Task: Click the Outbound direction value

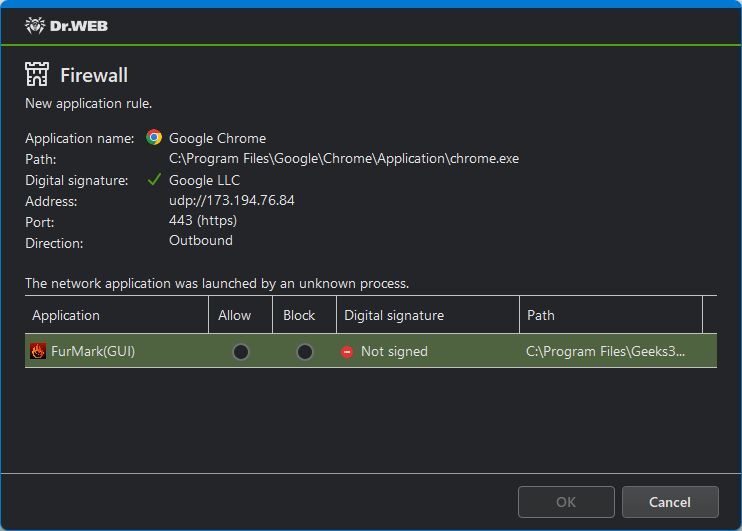Action: pyautogui.click(x=201, y=240)
